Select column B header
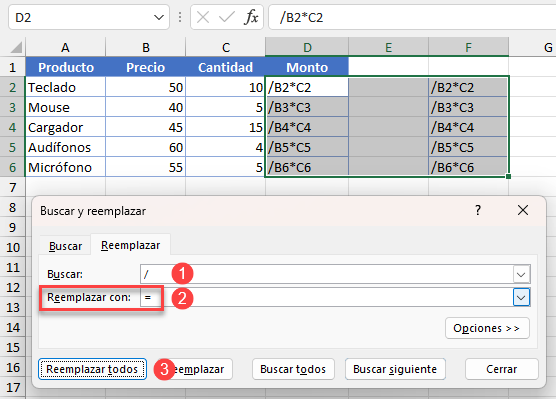The width and height of the screenshot is (556, 399). click(x=145, y=47)
